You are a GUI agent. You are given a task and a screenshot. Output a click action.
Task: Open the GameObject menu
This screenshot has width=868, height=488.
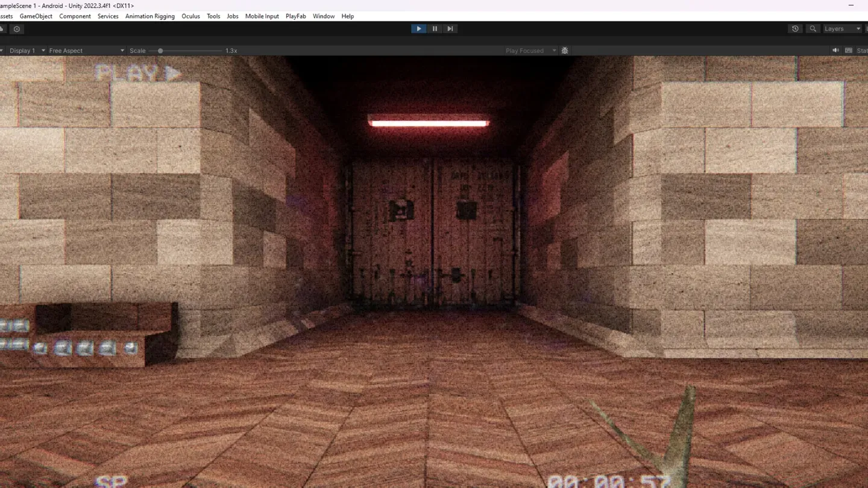(36, 16)
